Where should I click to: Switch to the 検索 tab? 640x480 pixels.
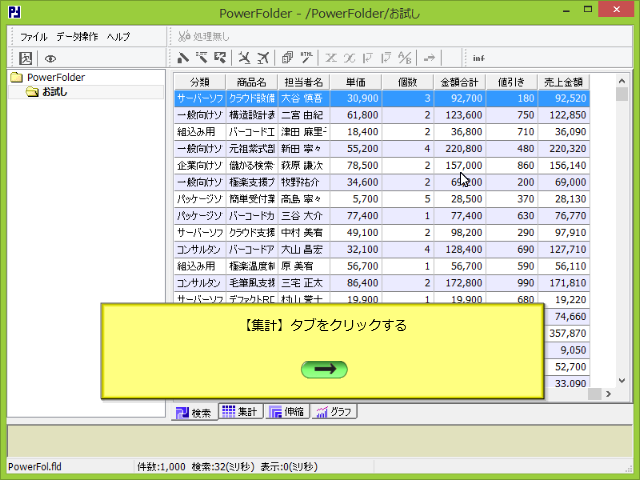tap(194, 413)
